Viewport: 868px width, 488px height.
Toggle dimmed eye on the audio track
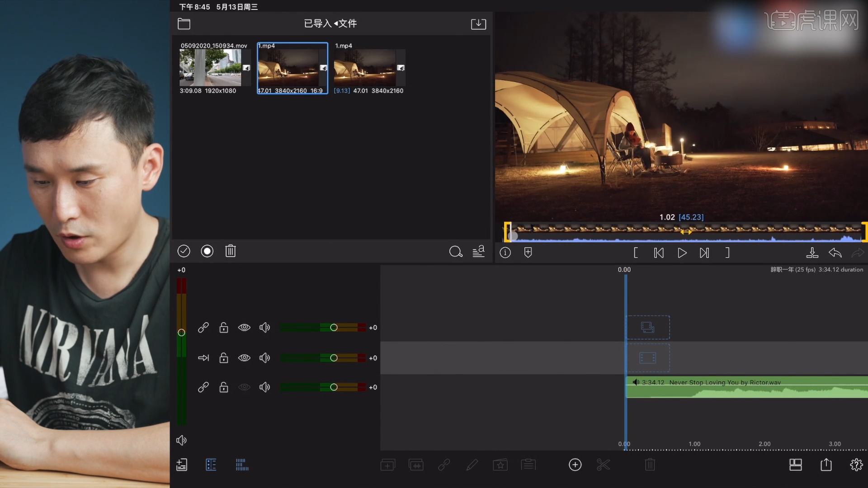tap(244, 387)
